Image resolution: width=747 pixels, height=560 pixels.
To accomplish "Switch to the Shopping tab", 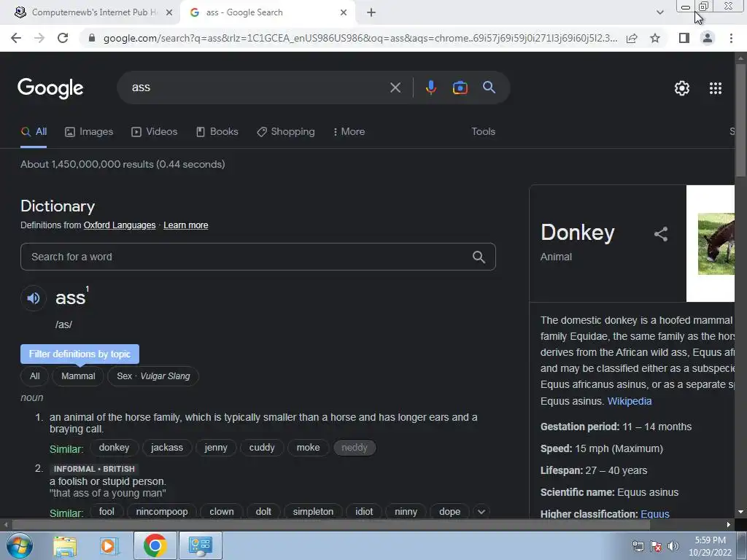I will pyautogui.click(x=286, y=132).
